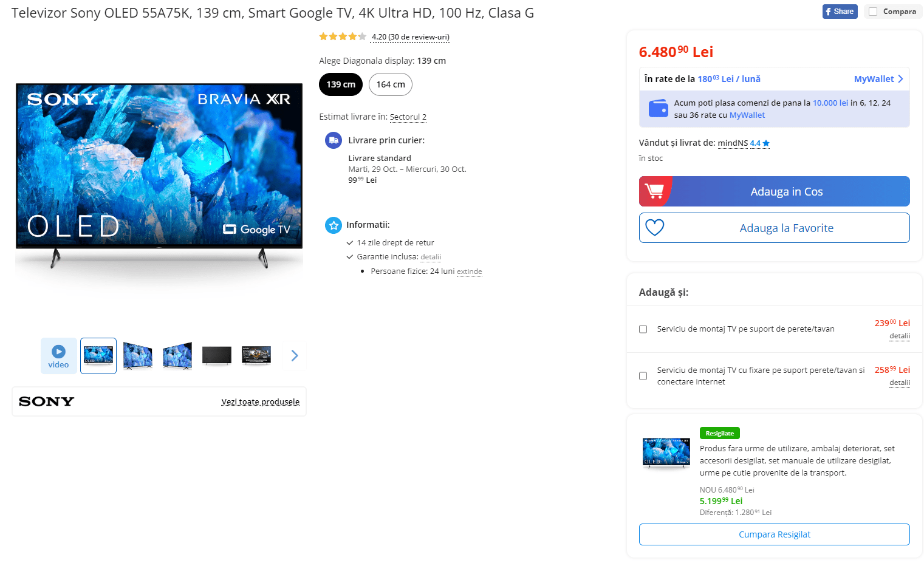Toggle the Compara checkbox

point(873,12)
